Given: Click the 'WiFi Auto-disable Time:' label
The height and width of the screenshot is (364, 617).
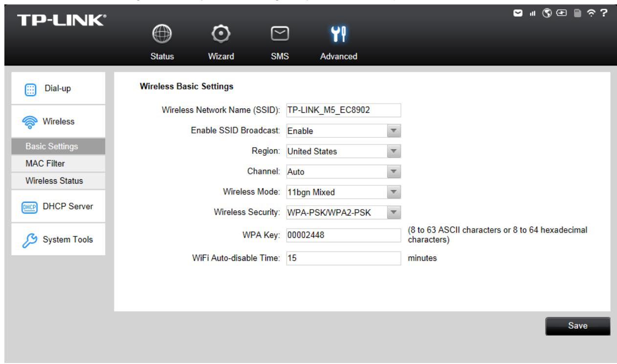Looking at the screenshot, I should point(237,259).
